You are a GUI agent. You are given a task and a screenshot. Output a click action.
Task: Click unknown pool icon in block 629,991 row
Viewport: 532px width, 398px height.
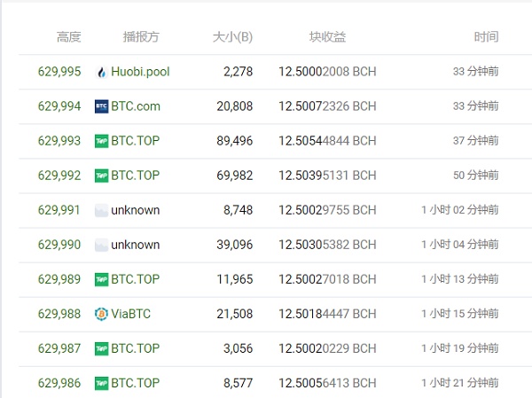pos(101,210)
